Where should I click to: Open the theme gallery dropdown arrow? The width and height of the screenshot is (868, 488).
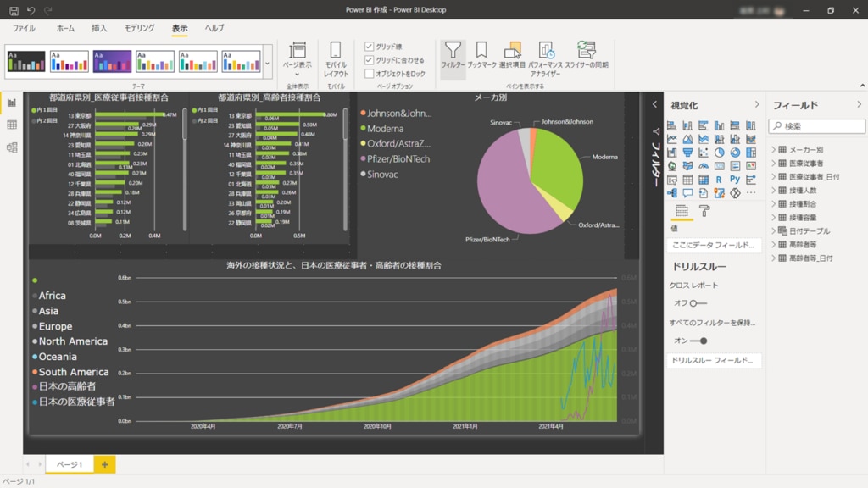(267, 63)
